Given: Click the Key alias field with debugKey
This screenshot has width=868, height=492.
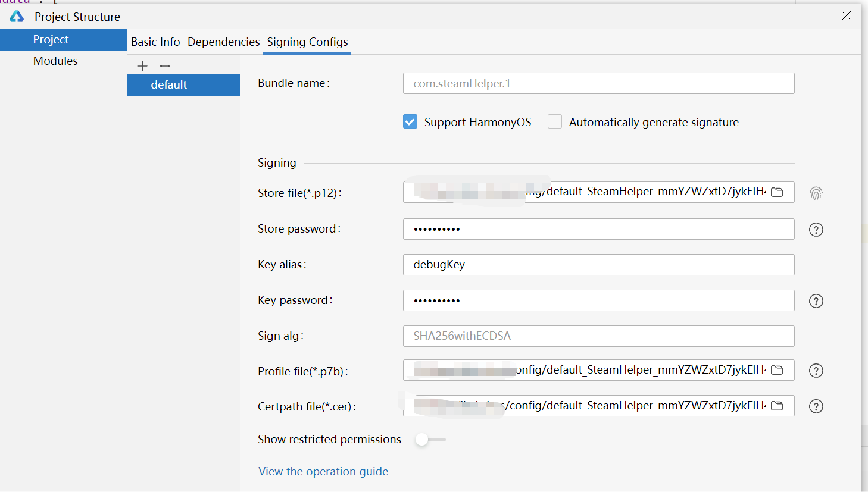Looking at the screenshot, I should point(598,265).
